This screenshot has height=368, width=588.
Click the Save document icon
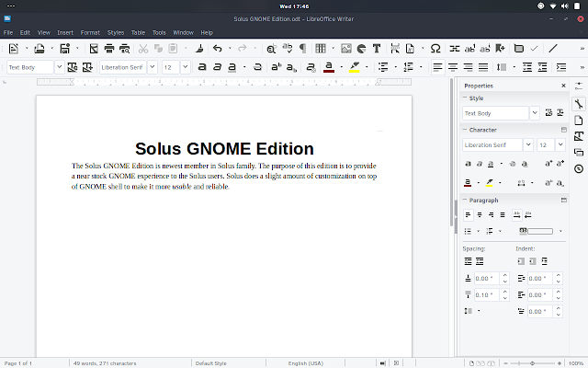tap(65, 49)
